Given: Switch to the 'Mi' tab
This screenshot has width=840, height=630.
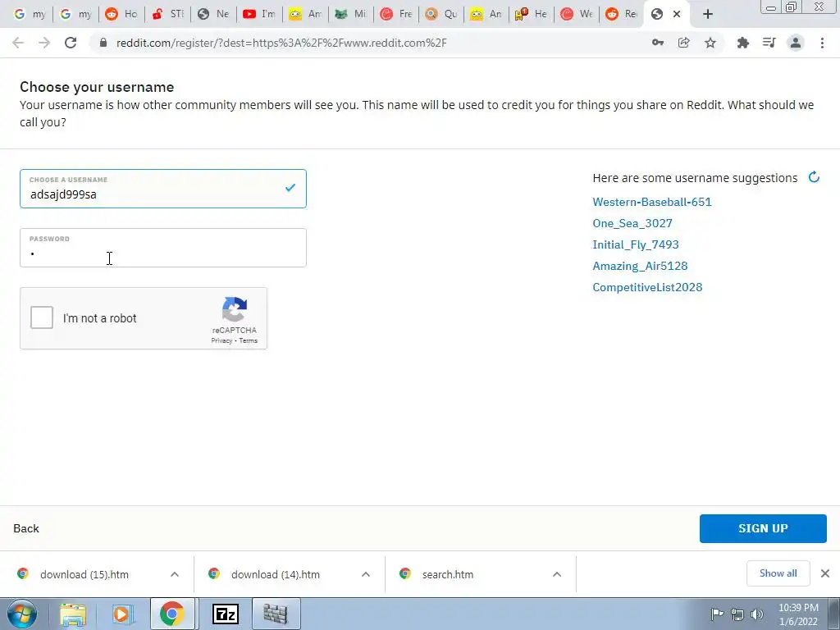Looking at the screenshot, I should (351, 15).
